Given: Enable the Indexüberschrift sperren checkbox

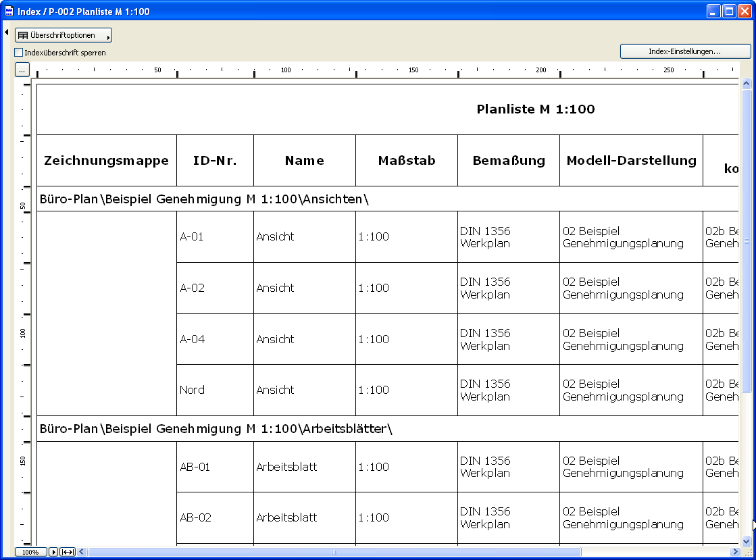Looking at the screenshot, I should (x=19, y=53).
